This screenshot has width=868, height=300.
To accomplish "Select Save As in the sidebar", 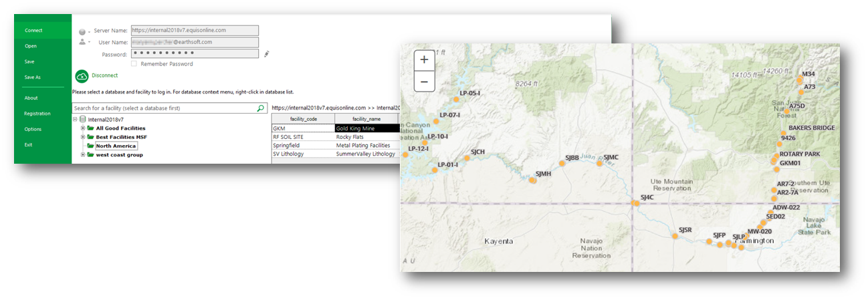I will click(x=33, y=77).
